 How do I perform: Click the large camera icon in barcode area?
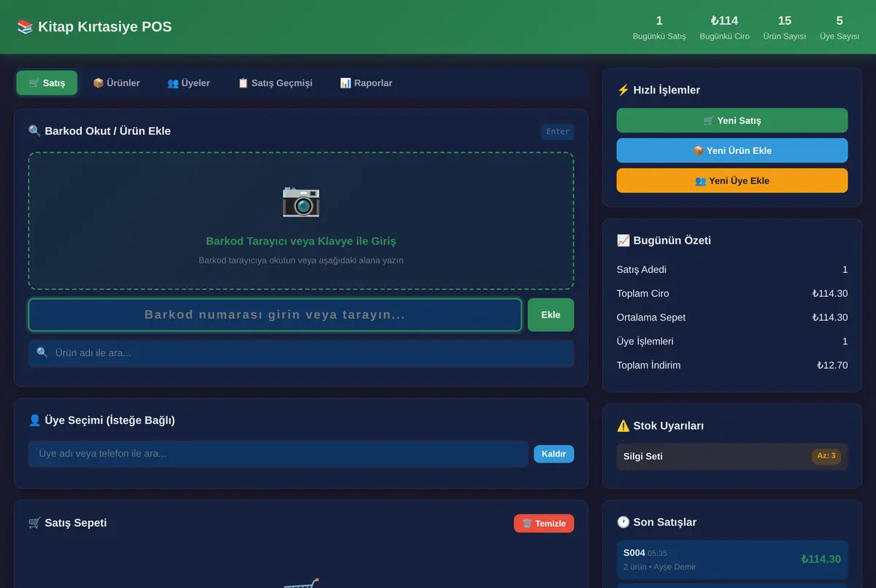pyautogui.click(x=301, y=201)
